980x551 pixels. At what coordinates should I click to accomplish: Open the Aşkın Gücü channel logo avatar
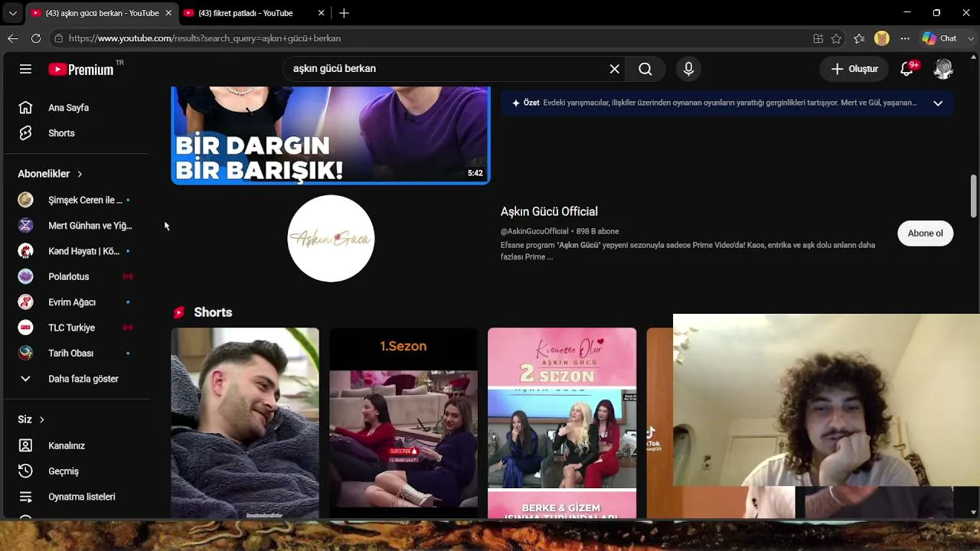tap(331, 239)
